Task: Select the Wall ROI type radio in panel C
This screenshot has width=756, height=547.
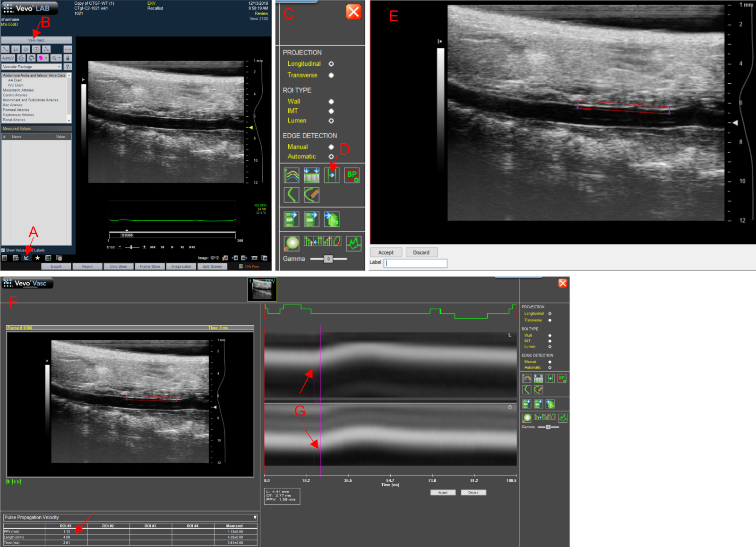Action: (331, 102)
